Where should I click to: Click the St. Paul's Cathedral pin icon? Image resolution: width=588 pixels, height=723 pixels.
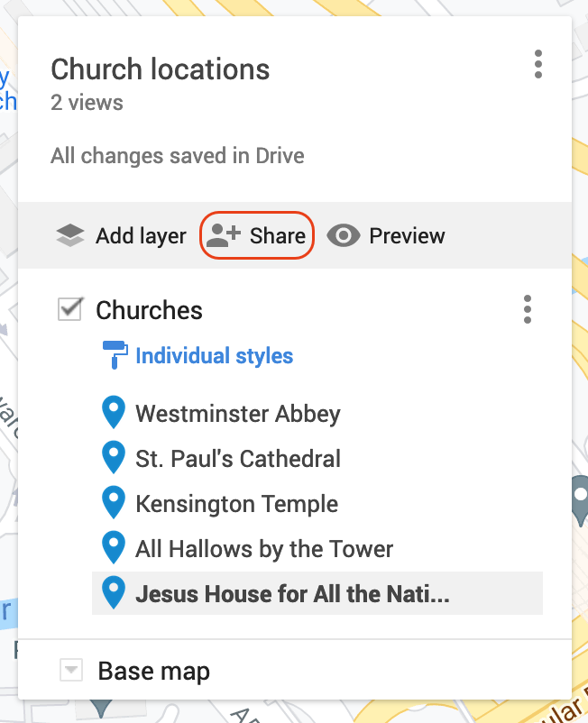click(114, 457)
